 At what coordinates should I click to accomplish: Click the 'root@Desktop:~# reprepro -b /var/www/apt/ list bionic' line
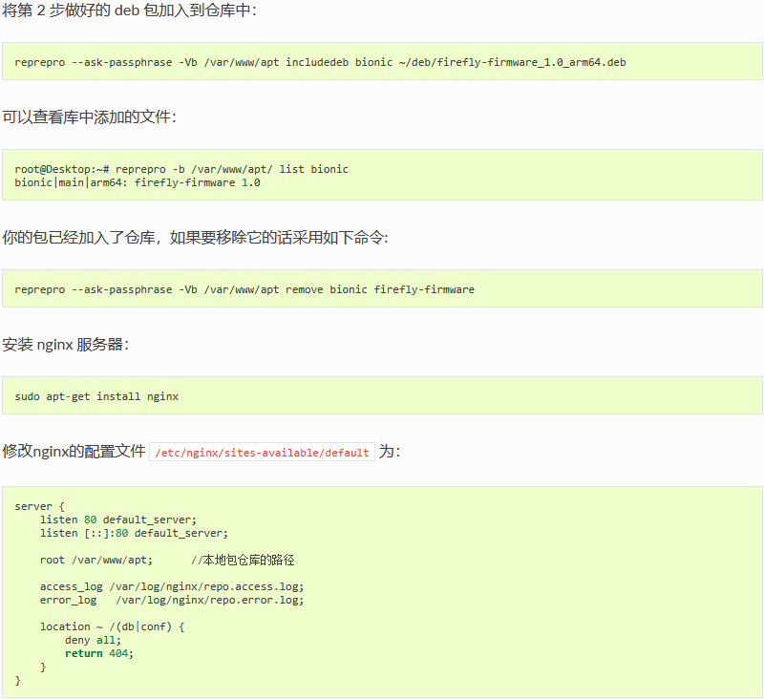[x=181, y=169]
